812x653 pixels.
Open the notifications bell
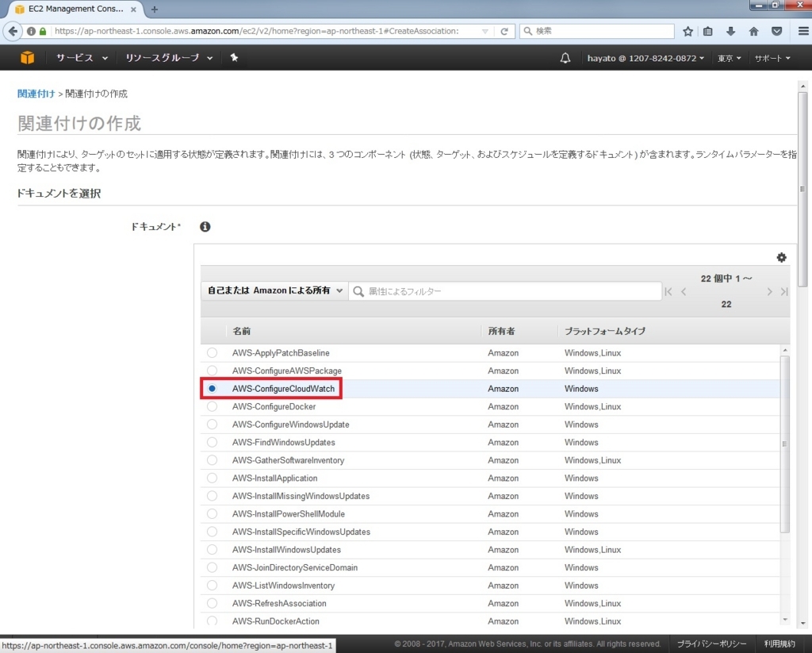(565, 58)
